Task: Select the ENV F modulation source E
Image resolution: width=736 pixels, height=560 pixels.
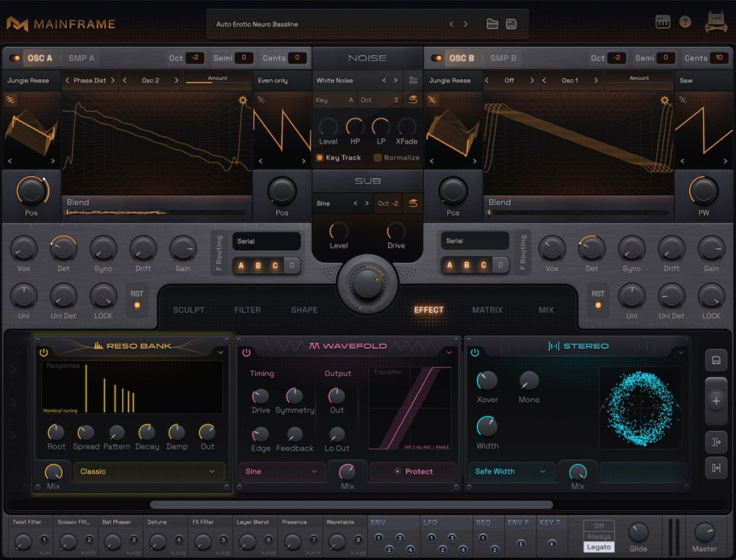Action: pos(520,543)
